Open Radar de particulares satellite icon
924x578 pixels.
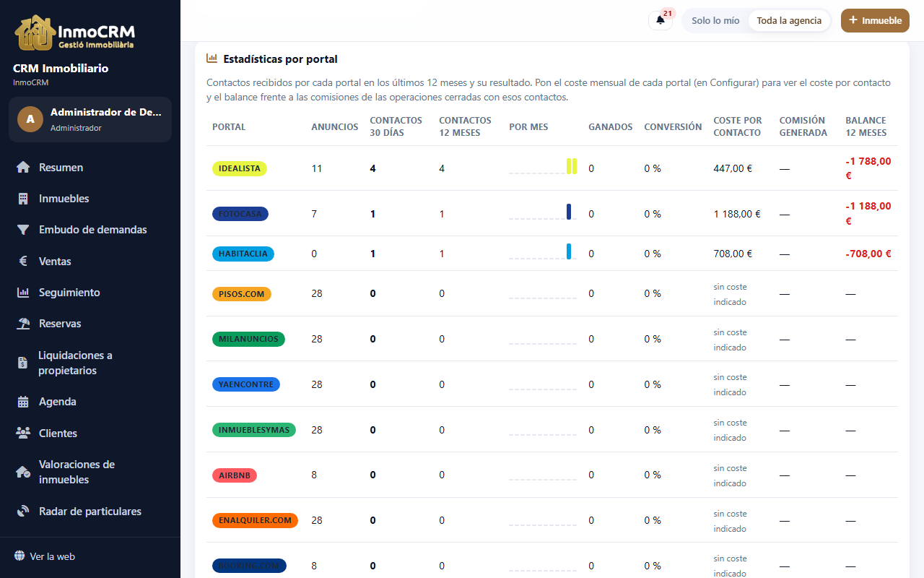tap(23, 512)
